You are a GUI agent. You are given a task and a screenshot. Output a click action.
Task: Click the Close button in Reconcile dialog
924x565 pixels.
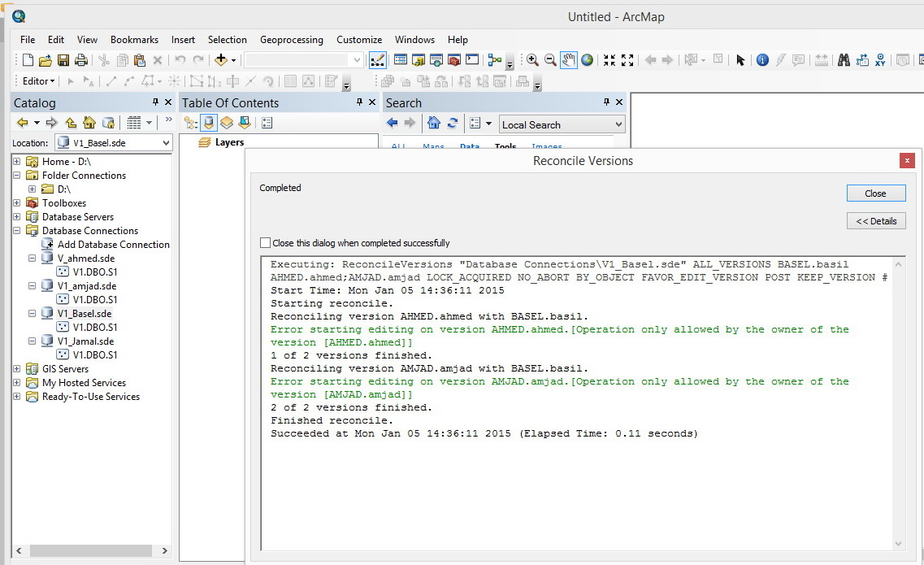click(x=875, y=193)
